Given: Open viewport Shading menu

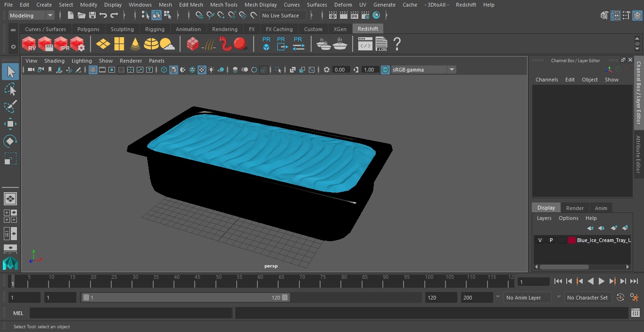Looking at the screenshot, I should [x=54, y=61].
